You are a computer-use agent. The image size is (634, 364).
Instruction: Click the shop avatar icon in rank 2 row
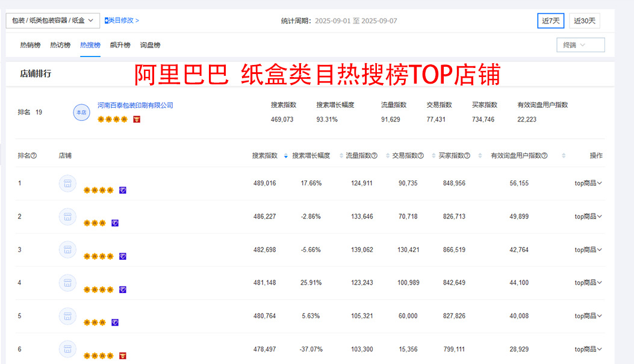[67, 217]
